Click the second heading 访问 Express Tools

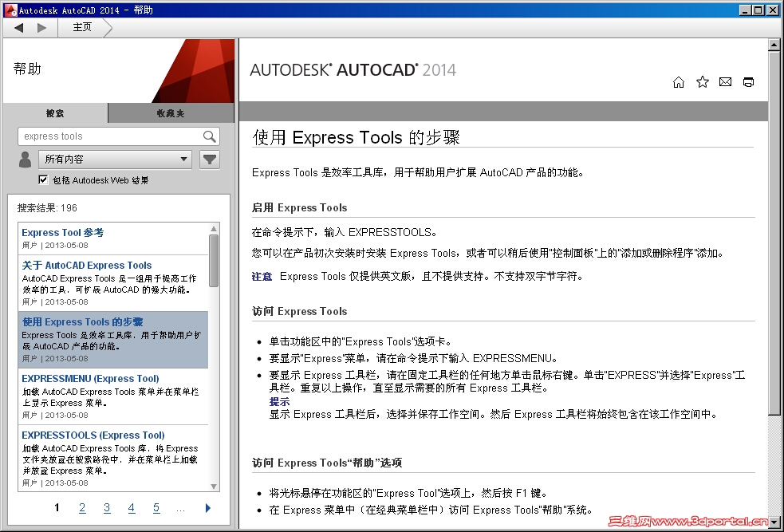coord(299,311)
